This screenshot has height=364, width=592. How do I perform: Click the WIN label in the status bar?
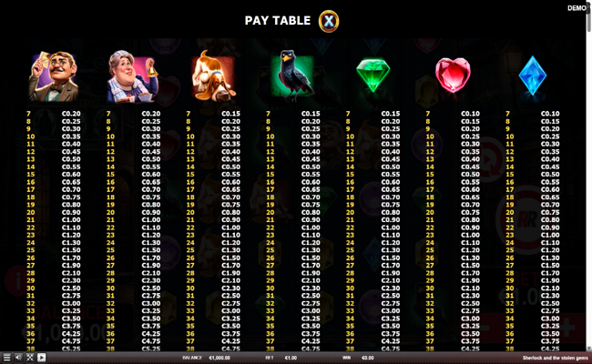point(346,358)
